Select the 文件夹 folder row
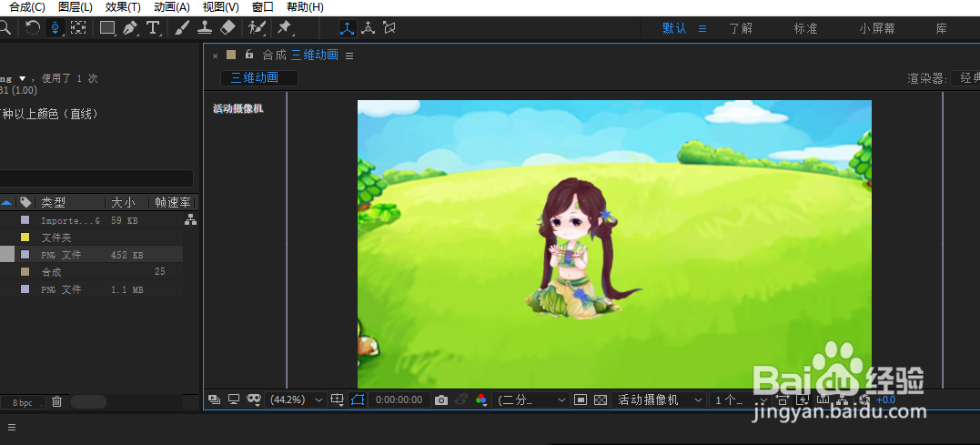This screenshot has height=445, width=980. pyautogui.click(x=91, y=238)
